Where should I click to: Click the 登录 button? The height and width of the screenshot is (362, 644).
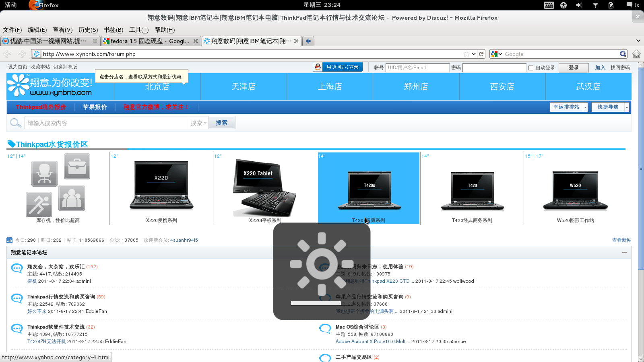click(x=574, y=68)
